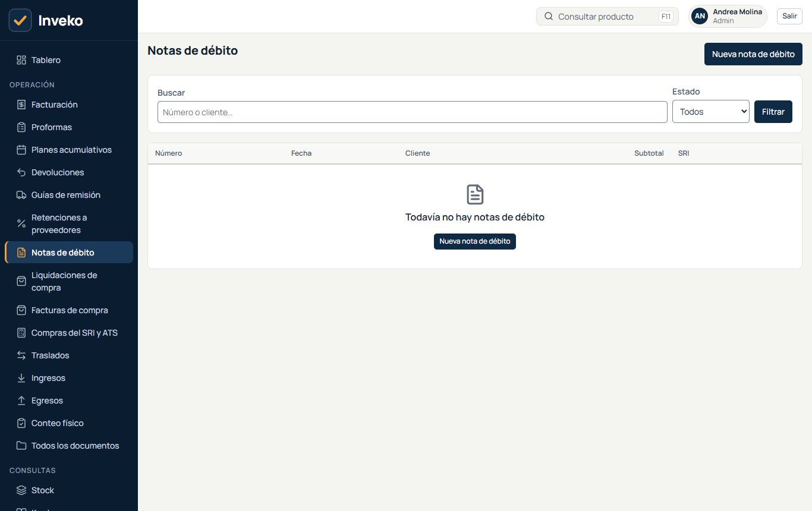Click the Salir button
Screen dimensions: 812x511
pyautogui.click(x=789, y=16)
